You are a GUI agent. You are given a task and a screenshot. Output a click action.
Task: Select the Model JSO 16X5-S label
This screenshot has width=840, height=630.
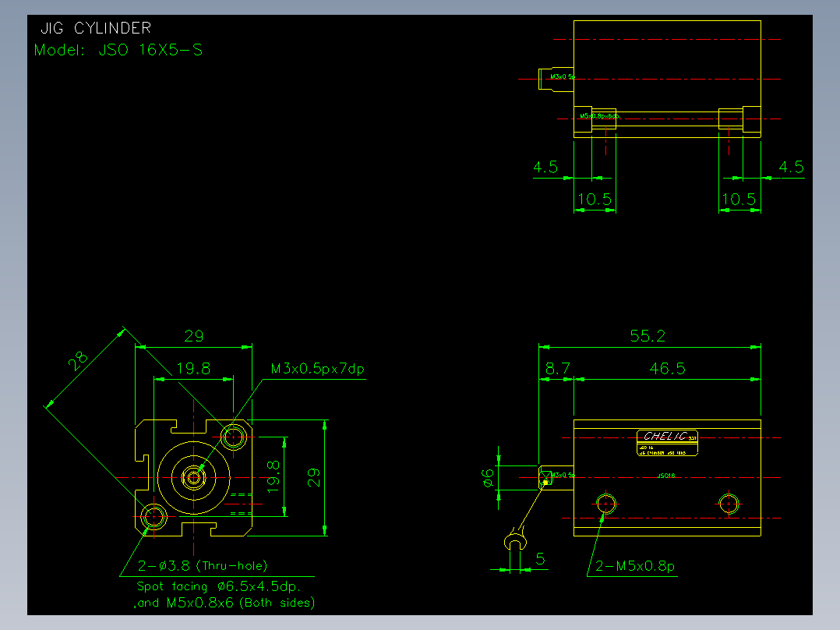(x=118, y=50)
